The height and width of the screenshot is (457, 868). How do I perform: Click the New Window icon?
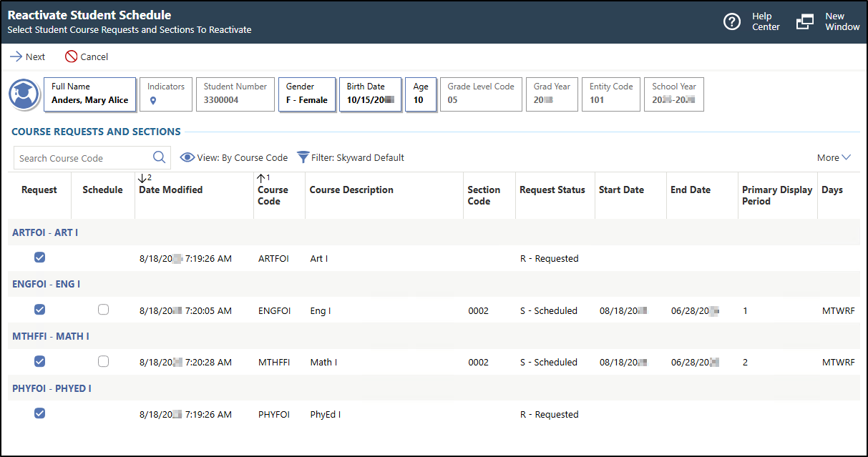pyautogui.click(x=805, y=22)
